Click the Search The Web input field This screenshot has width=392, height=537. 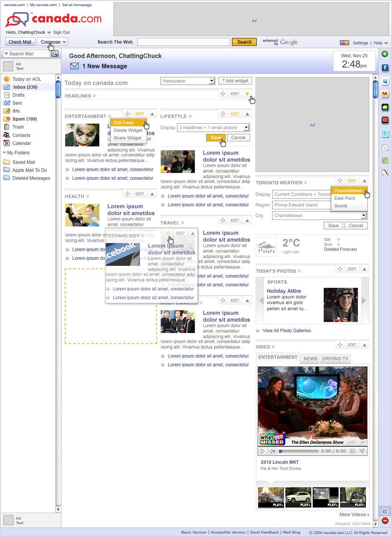(183, 42)
